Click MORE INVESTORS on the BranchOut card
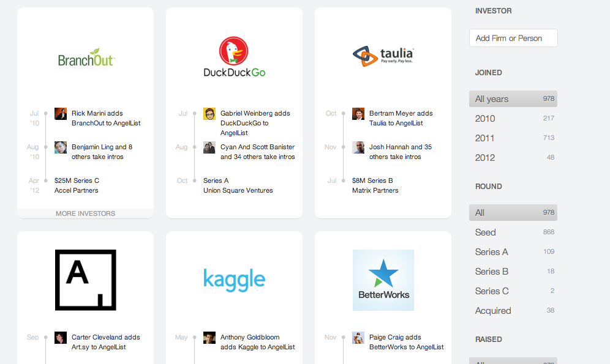610x364 pixels. [x=85, y=214]
